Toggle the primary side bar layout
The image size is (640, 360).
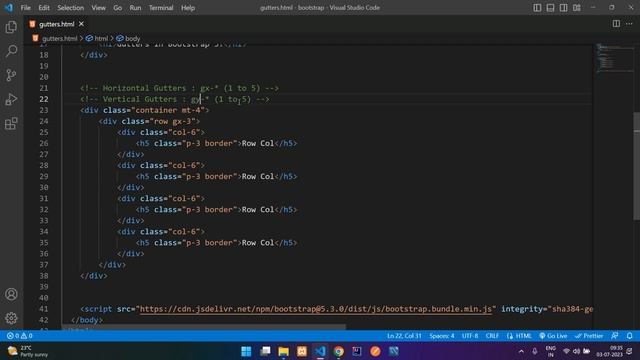click(537, 8)
